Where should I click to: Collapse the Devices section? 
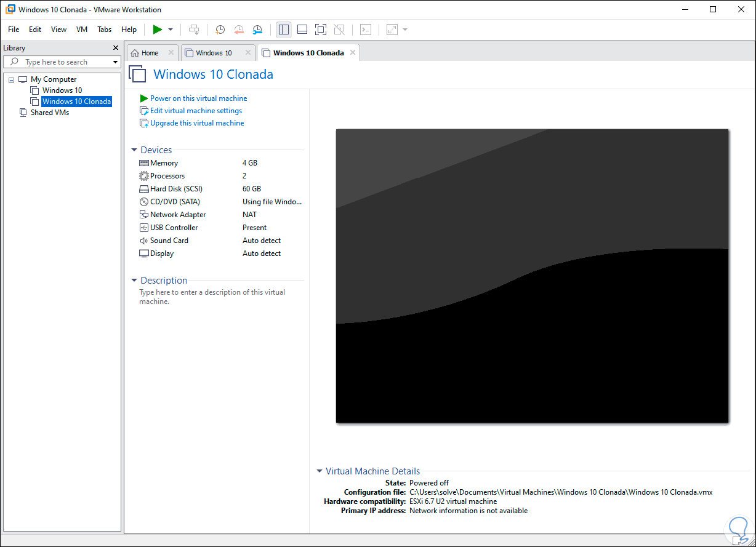click(134, 150)
